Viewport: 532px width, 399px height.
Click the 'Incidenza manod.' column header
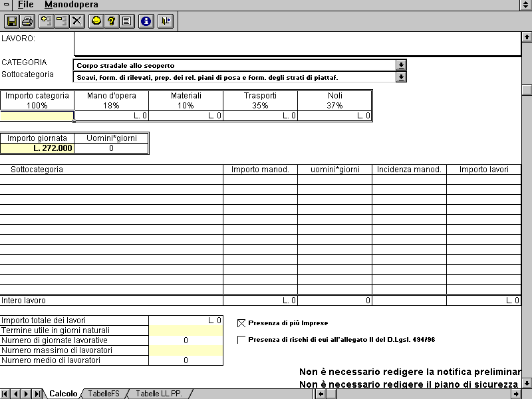409,170
